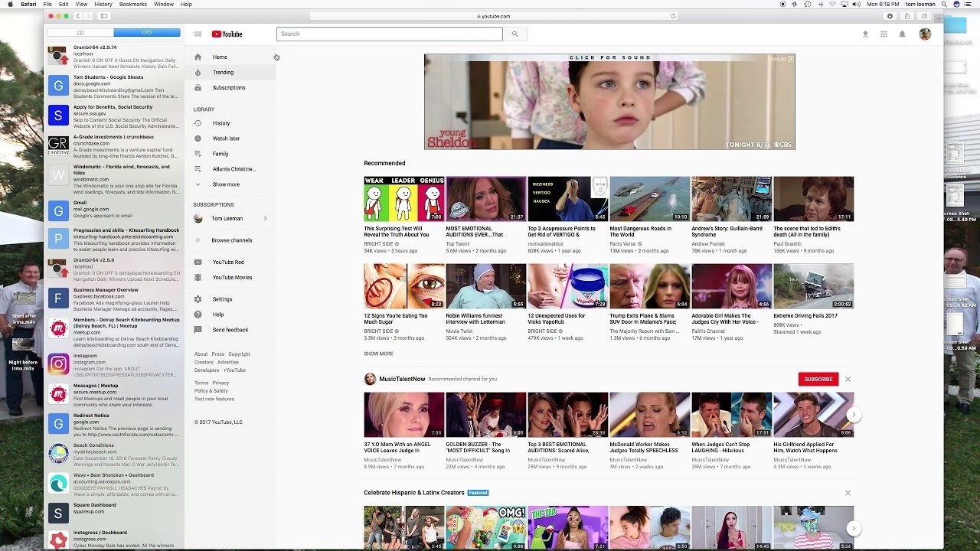This screenshot has height=551, width=980.
Task: Open Trending in the sidebar
Action: [x=230, y=72]
